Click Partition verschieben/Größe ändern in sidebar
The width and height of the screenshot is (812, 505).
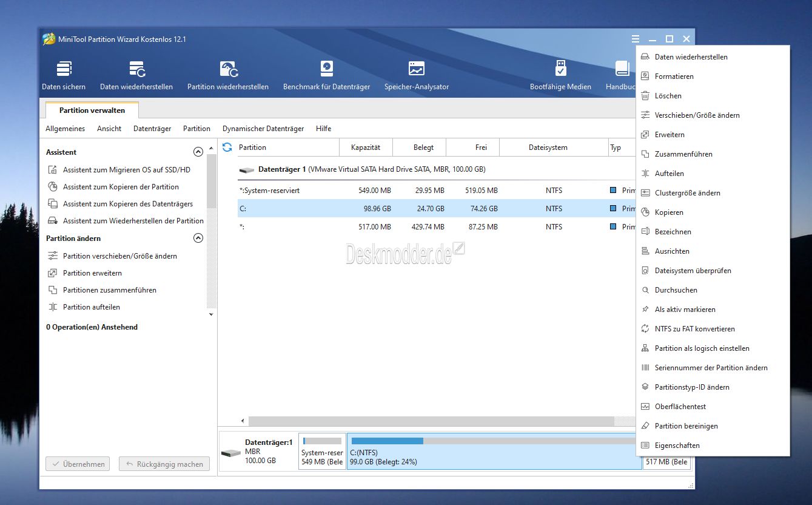coord(112,256)
